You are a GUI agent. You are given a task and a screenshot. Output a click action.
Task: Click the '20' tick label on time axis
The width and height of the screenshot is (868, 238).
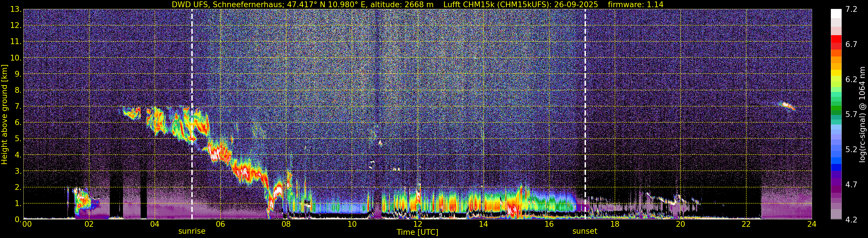coord(680,224)
